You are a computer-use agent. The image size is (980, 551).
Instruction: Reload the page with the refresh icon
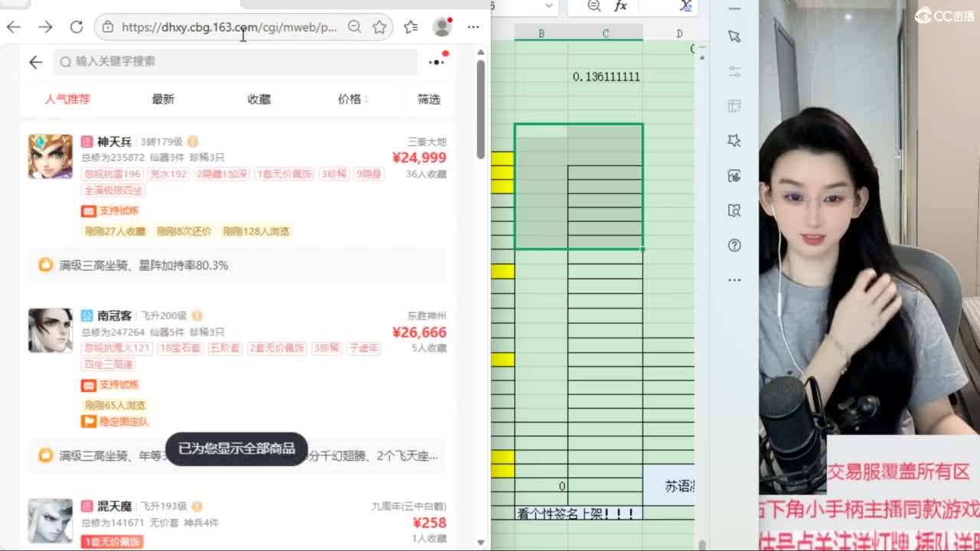click(77, 27)
